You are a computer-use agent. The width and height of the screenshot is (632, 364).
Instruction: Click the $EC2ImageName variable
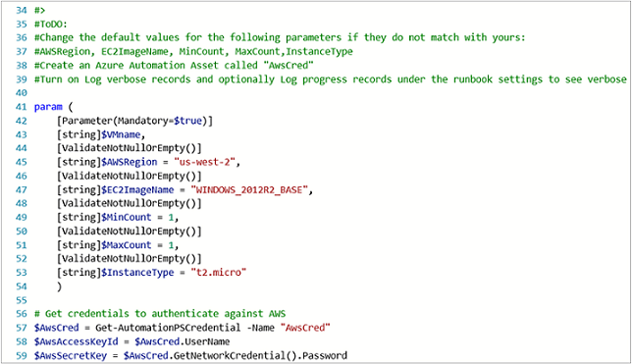137,190
